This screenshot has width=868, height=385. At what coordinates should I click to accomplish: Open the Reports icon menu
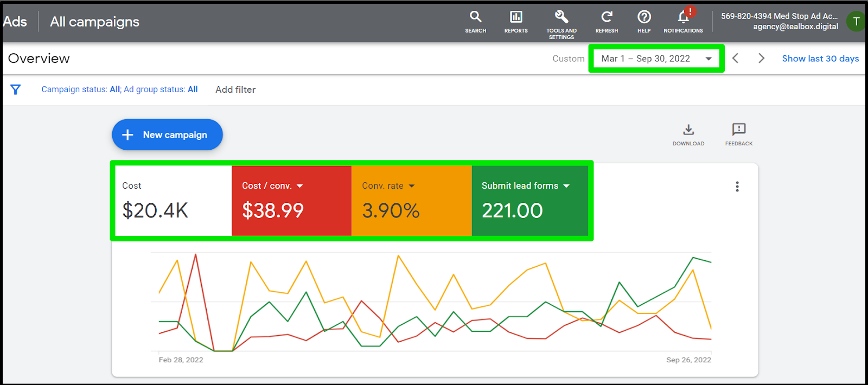pos(516,22)
